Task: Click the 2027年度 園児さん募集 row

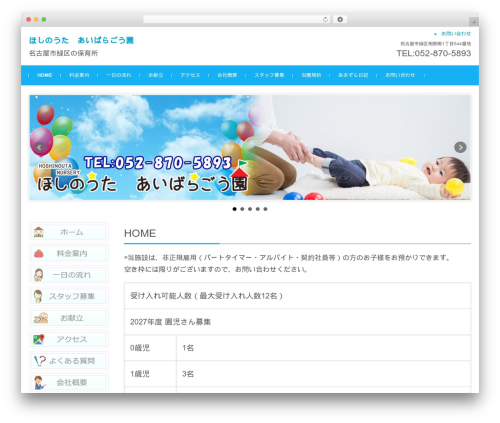Action: click(x=297, y=322)
